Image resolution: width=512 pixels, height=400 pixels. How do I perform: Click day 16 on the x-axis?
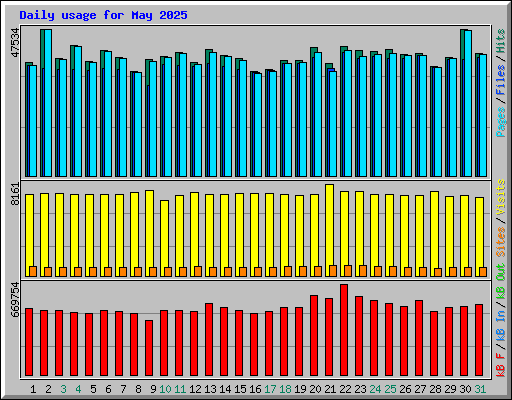click(255, 389)
